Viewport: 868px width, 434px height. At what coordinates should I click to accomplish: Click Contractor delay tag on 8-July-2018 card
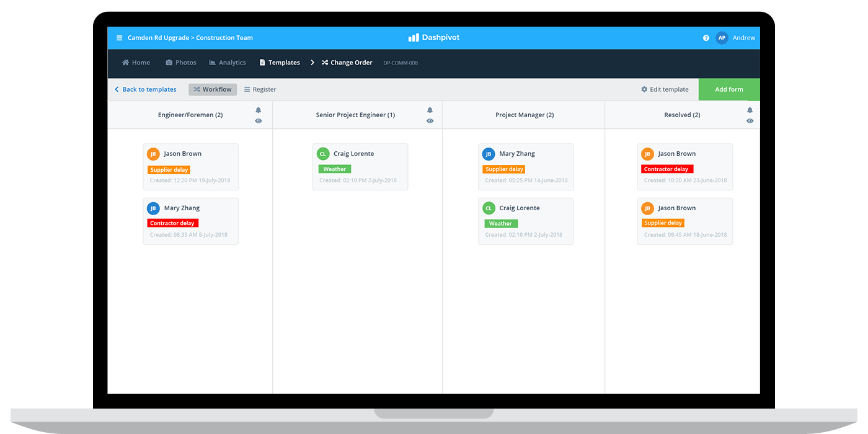(x=173, y=223)
